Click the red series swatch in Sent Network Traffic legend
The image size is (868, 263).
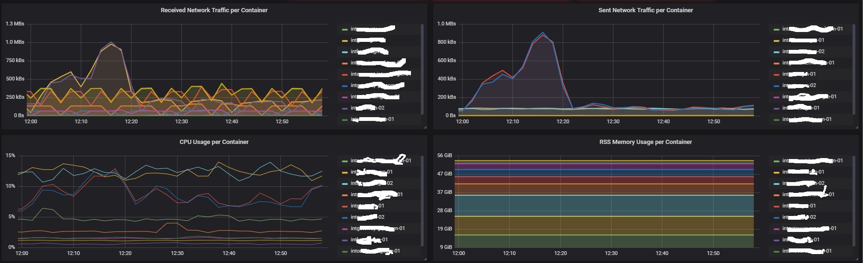[x=776, y=74]
